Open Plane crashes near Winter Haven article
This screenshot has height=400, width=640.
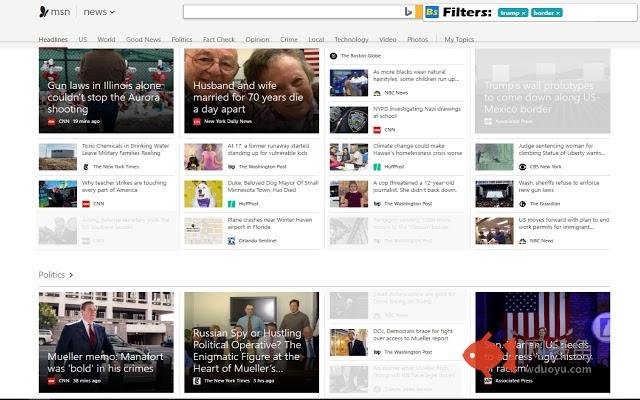(x=270, y=223)
